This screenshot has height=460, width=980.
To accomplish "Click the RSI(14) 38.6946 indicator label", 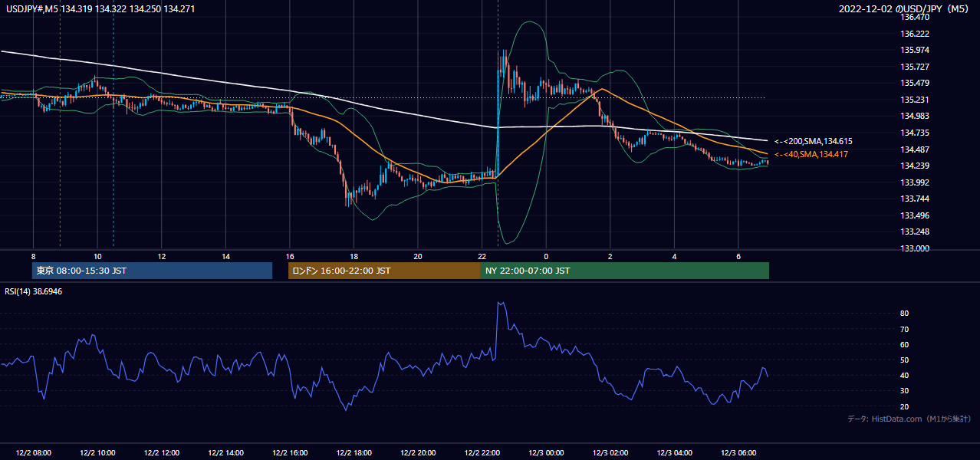I will pos(34,292).
